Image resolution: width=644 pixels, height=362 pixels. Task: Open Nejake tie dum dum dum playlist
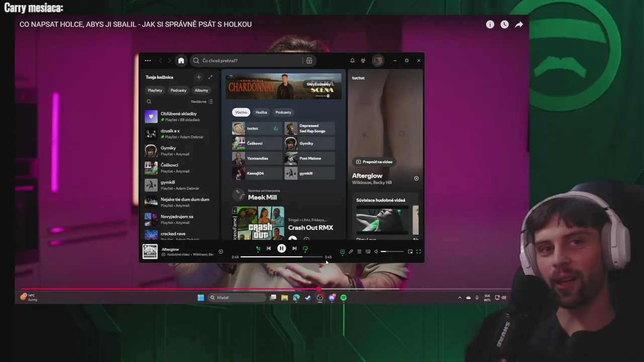(180, 202)
